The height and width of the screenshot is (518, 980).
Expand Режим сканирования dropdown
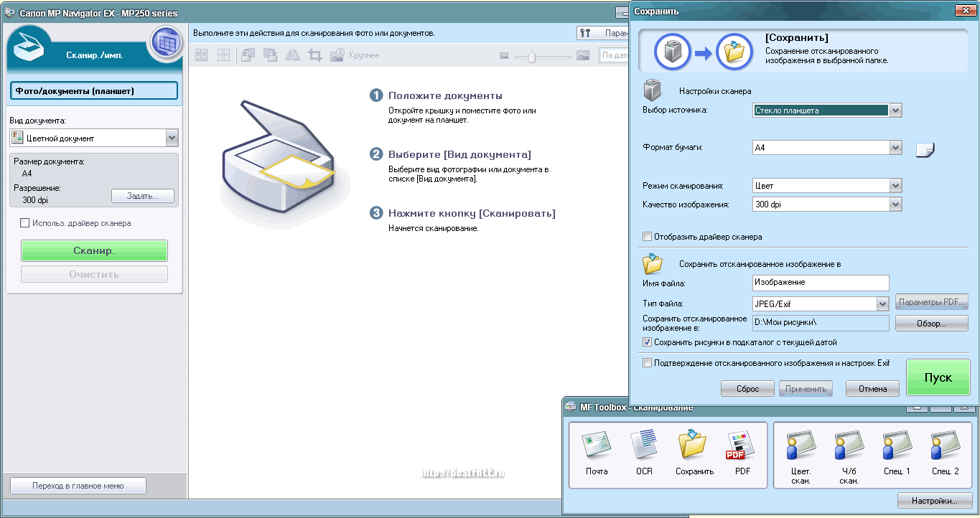click(895, 186)
